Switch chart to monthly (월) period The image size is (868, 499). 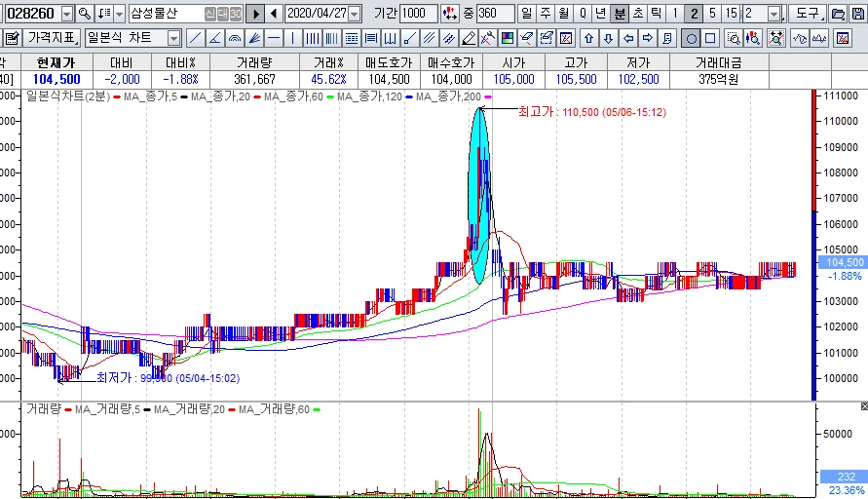(563, 14)
